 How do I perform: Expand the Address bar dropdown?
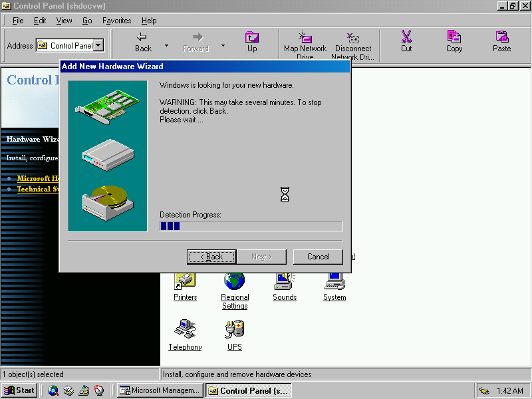pos(98,46)
